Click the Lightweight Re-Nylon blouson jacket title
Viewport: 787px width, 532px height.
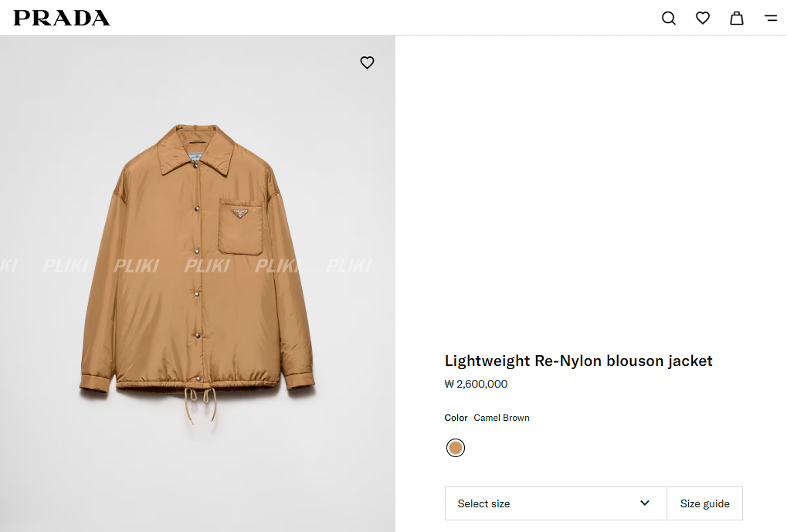tap(578, 361)
